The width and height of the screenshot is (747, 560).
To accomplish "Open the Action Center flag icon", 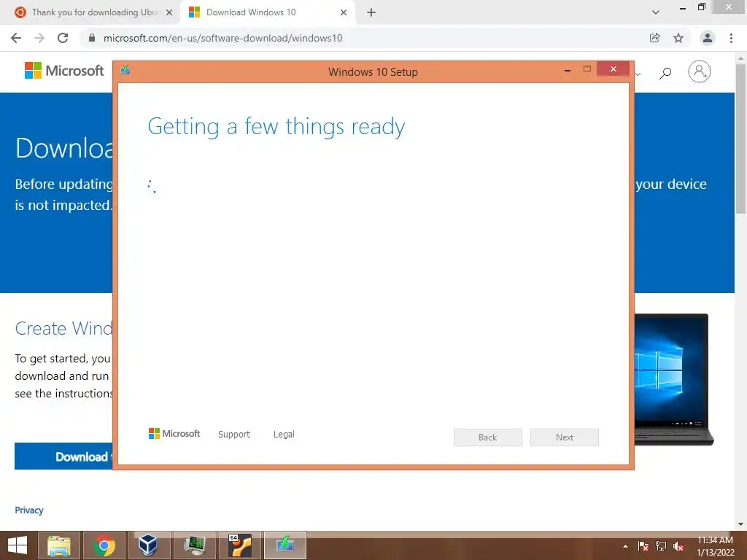I will point(643,546).
